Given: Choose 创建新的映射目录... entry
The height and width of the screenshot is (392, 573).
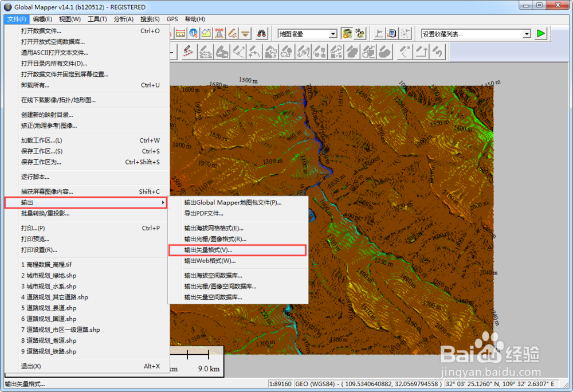Looking at the screenshot, I should (87, 115).
